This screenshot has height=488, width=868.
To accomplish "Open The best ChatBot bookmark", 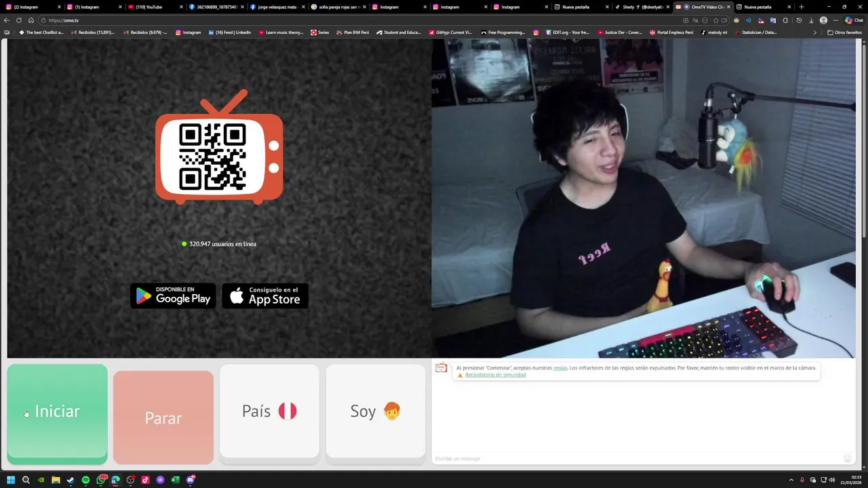I will 41,33.
